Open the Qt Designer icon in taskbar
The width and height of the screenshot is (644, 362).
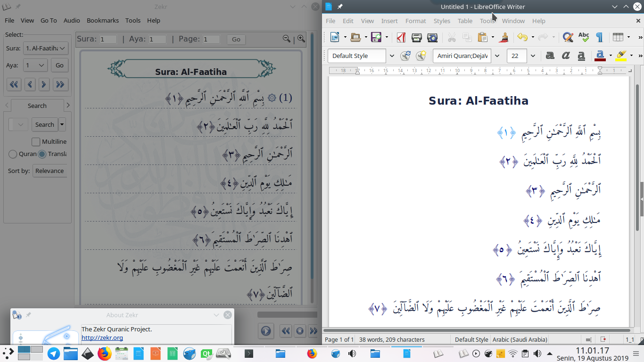tap(206, 353)
